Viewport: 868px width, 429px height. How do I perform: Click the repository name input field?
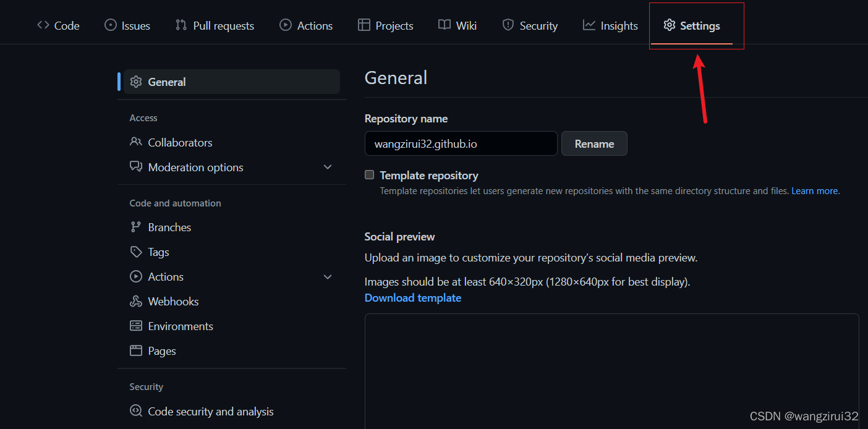tap(461, 143)
